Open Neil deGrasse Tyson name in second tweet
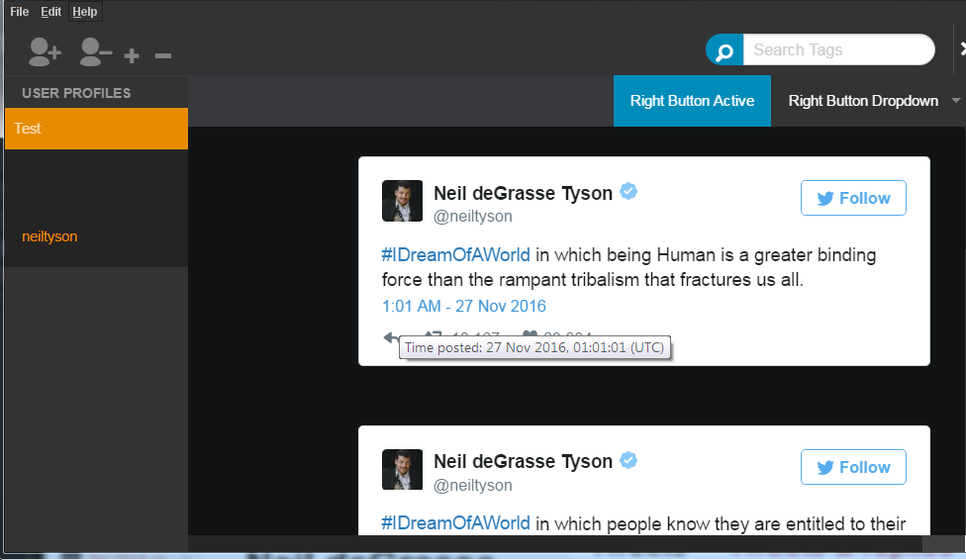This screenshot has width=966, height=560. click(523, 461)
